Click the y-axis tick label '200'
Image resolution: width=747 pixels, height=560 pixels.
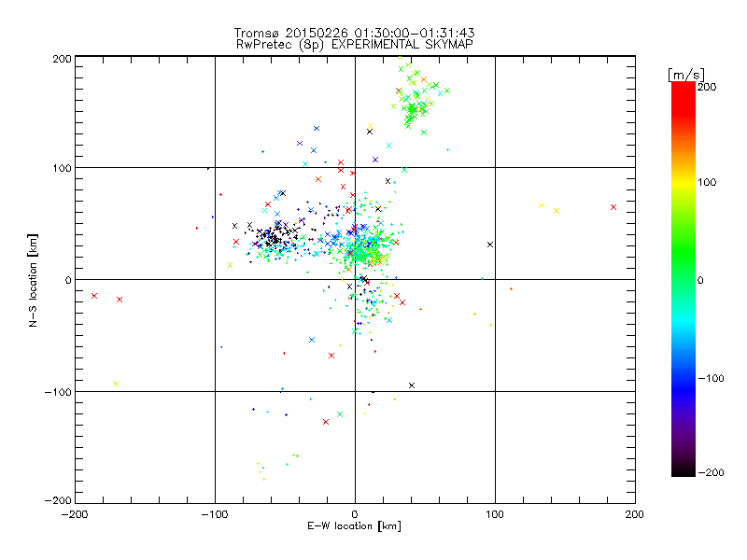coord(62,59)
